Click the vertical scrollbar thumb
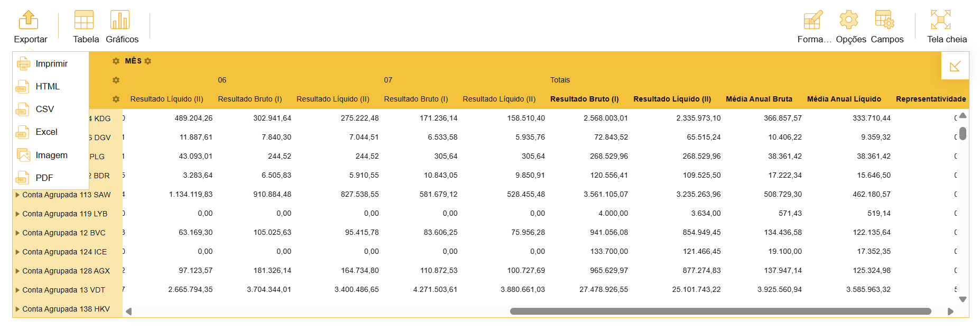980x329 pixels. [963, 133]
